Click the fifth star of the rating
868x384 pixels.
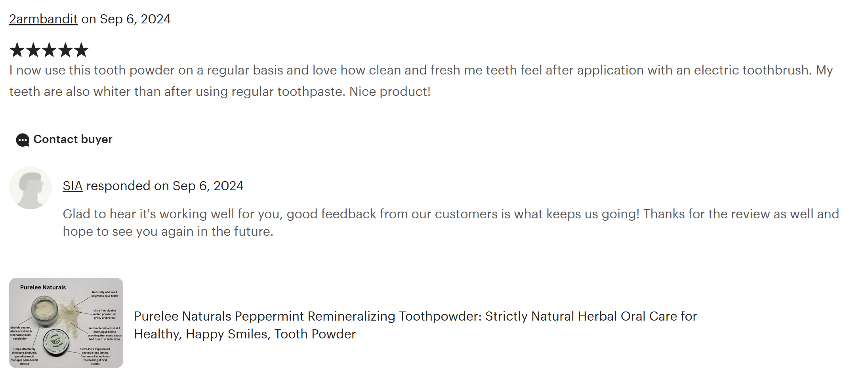81,50
